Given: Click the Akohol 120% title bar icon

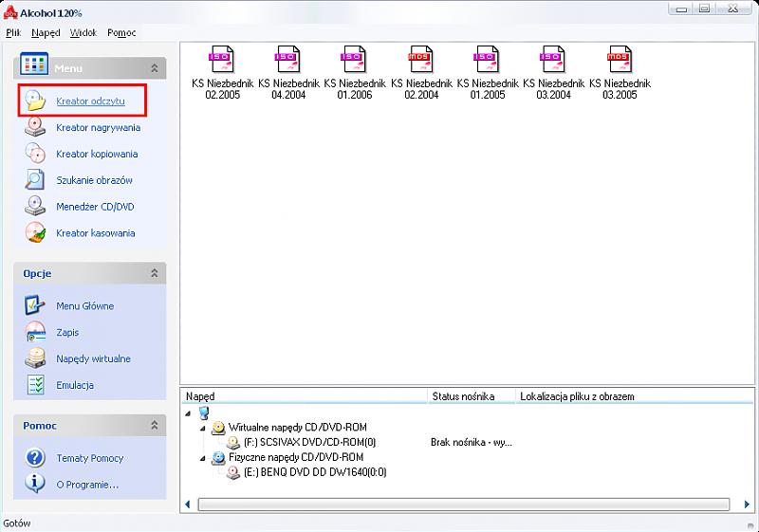Looking at the screenshot, I should coord(10,12).
